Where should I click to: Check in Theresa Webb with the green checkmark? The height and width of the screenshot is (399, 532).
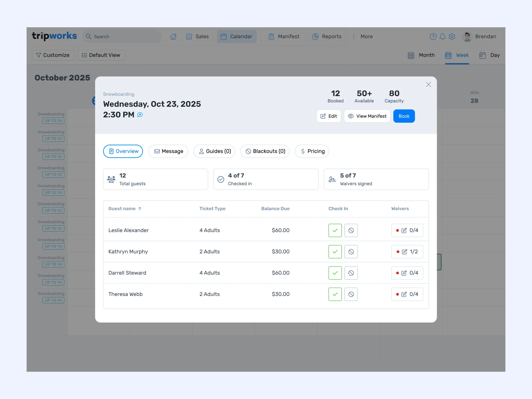335,294
